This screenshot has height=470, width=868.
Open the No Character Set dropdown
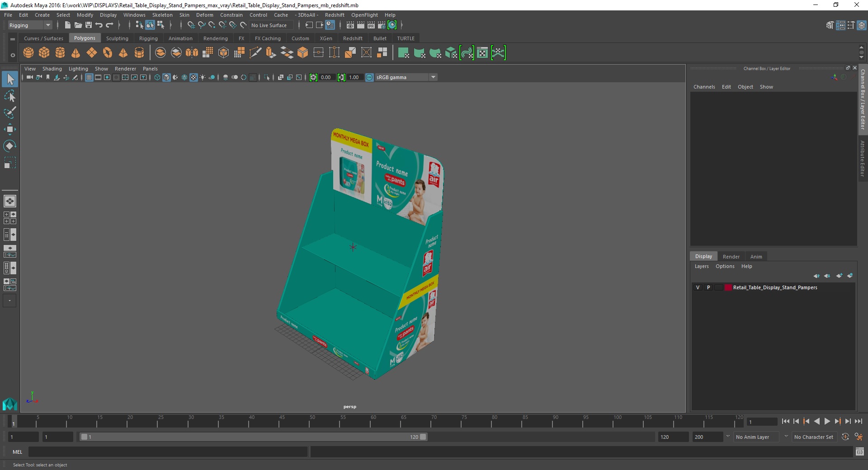[x=814, y=437]
